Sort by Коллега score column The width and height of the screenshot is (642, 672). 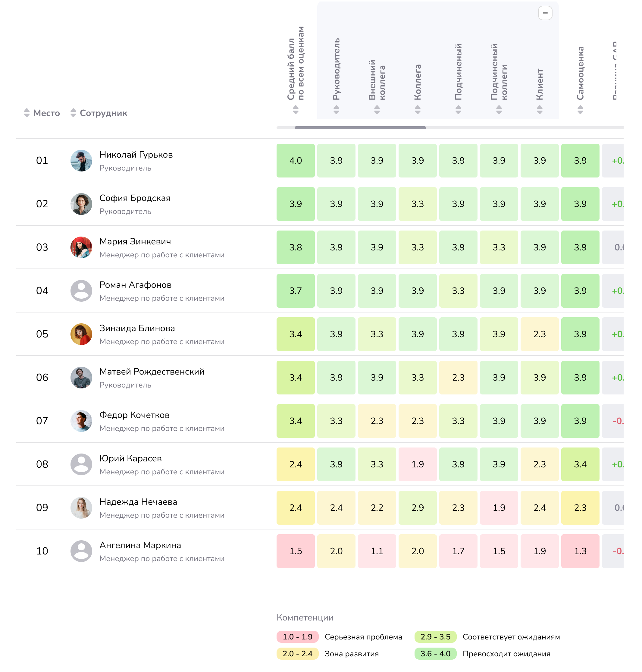(418, 110)
